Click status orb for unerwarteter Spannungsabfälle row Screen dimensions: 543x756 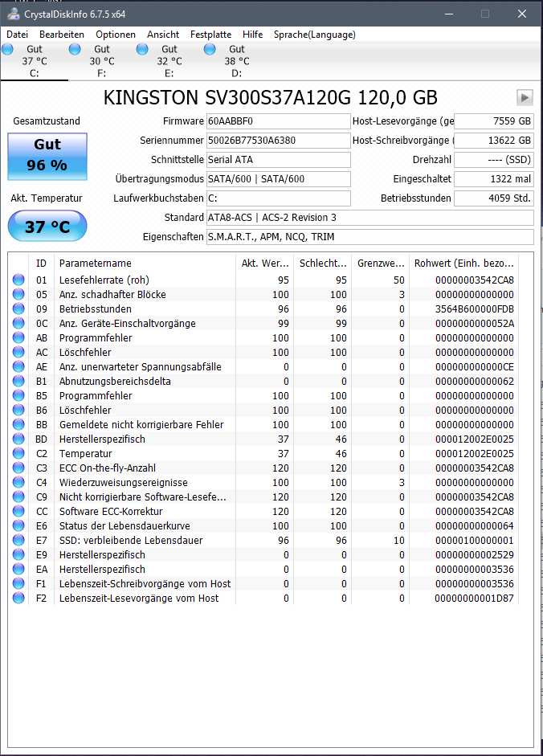click(18, 366)
